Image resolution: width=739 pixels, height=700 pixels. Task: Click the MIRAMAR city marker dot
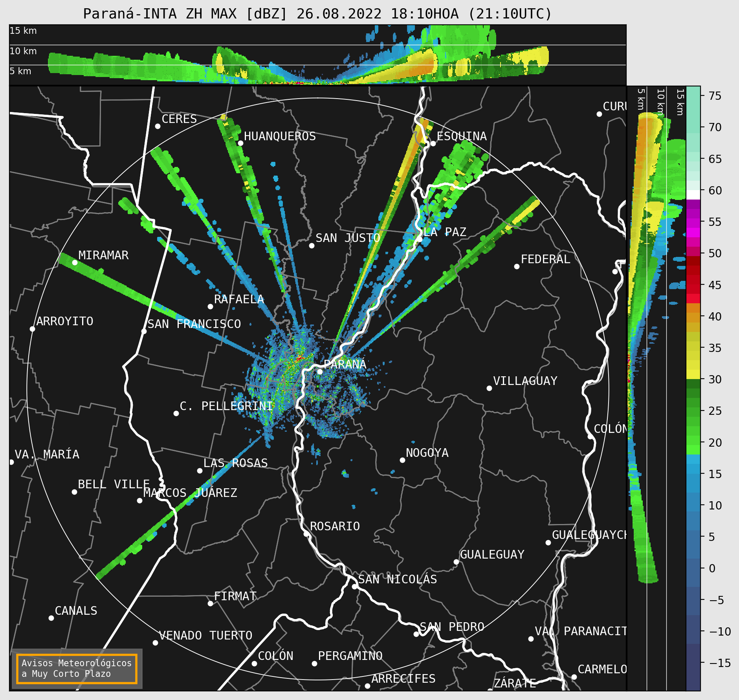tap(75, 262)
